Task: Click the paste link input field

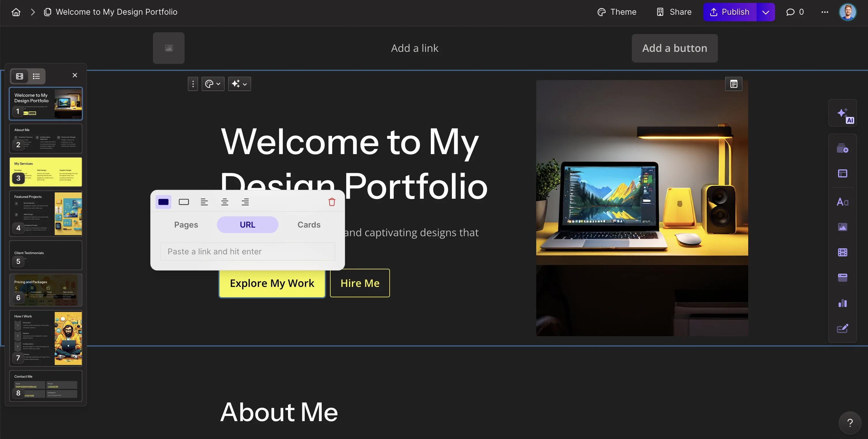Action: click(x=247, y=251)
